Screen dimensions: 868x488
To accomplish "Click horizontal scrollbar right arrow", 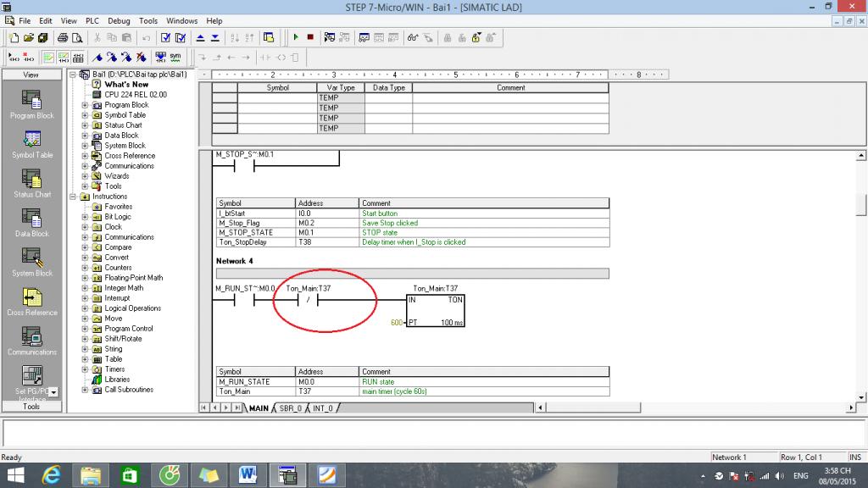I will [851, 408].
